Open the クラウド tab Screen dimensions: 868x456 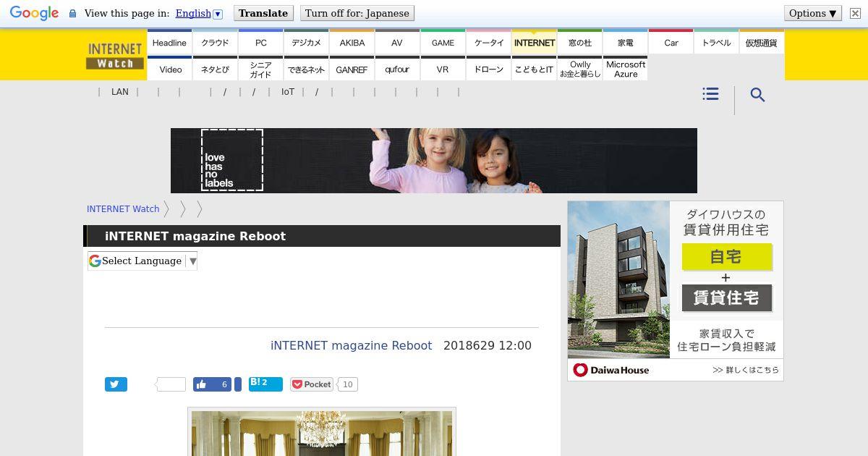215,43
